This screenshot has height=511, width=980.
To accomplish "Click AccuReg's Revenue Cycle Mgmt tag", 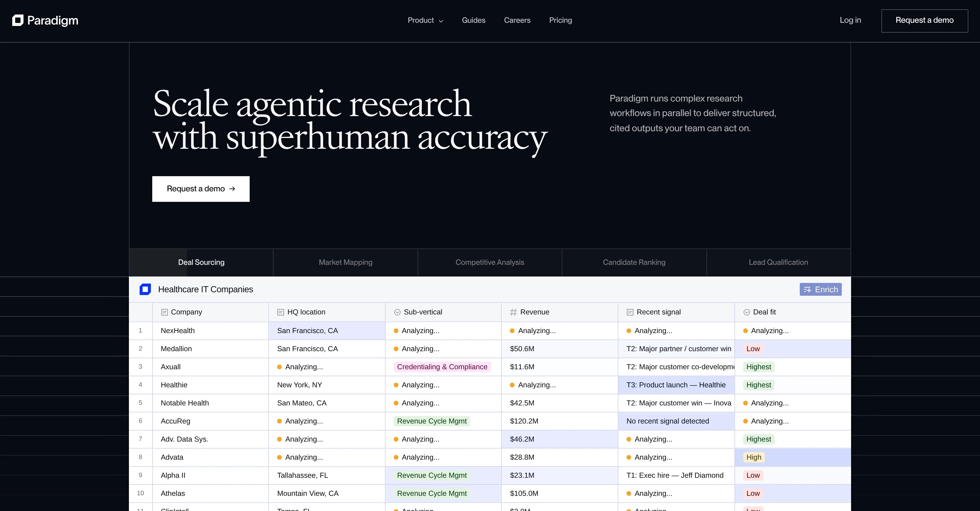I will pos(432,421).
